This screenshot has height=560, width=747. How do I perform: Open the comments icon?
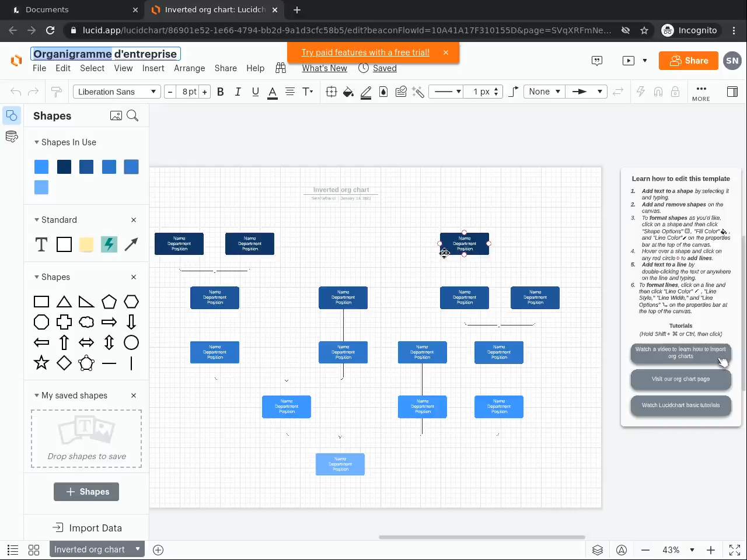point(597,60)
